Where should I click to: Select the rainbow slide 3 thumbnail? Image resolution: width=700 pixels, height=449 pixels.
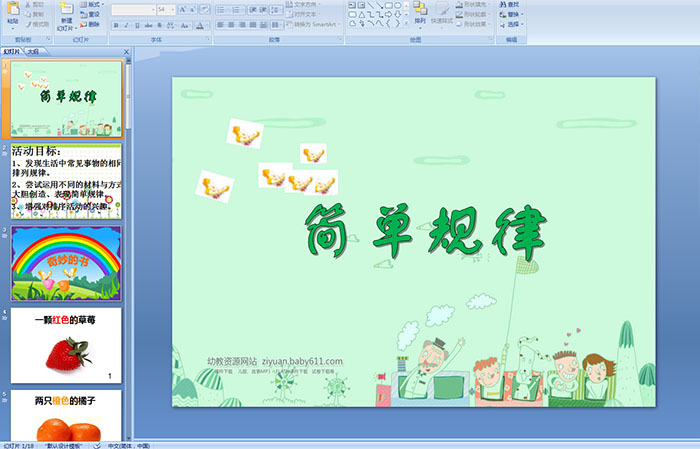[x=66, y=263]
